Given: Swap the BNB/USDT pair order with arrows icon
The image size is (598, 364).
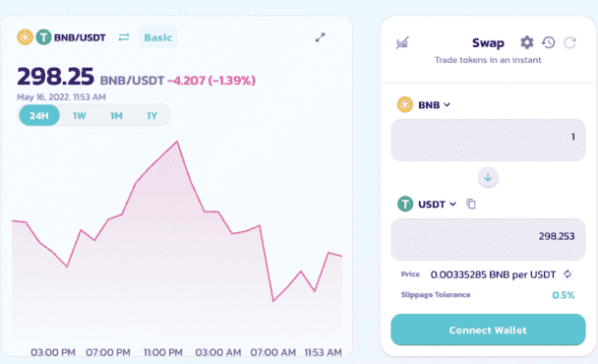Looking at the screenshot, I should [124, 37].
